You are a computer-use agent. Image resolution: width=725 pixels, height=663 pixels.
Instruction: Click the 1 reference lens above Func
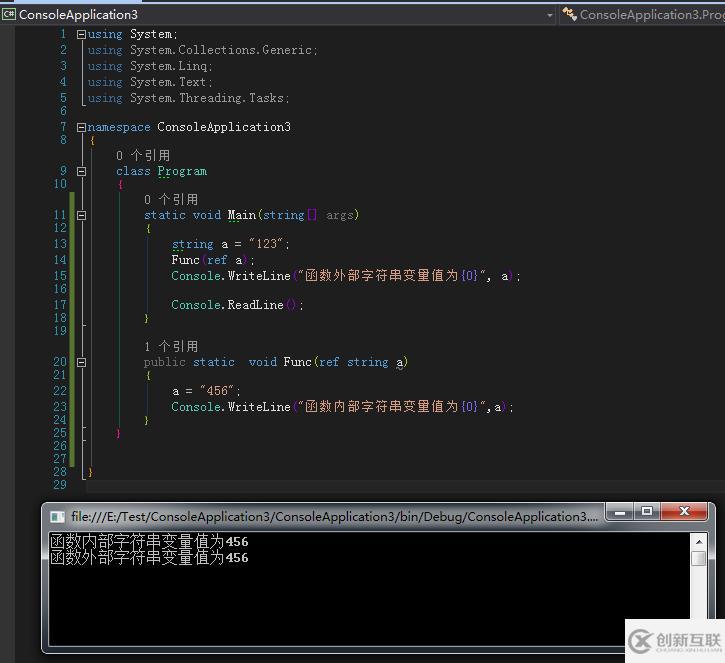(x=171, y=346)
